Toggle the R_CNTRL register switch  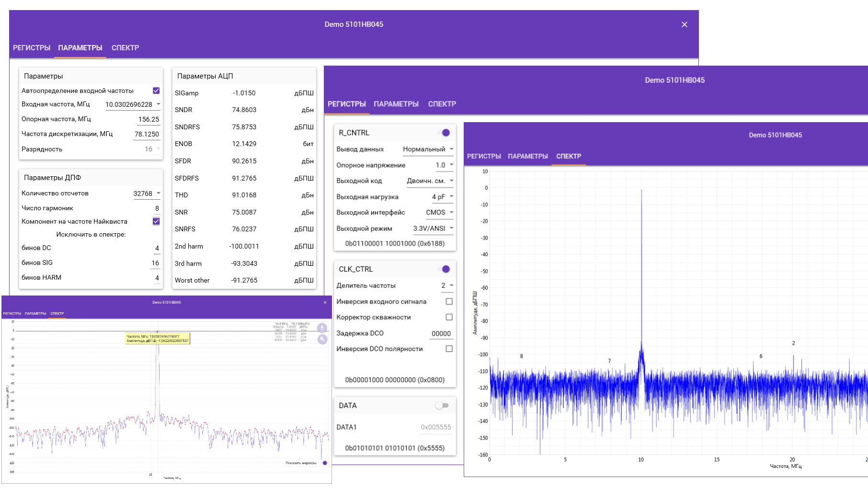[x=444, y=133]
